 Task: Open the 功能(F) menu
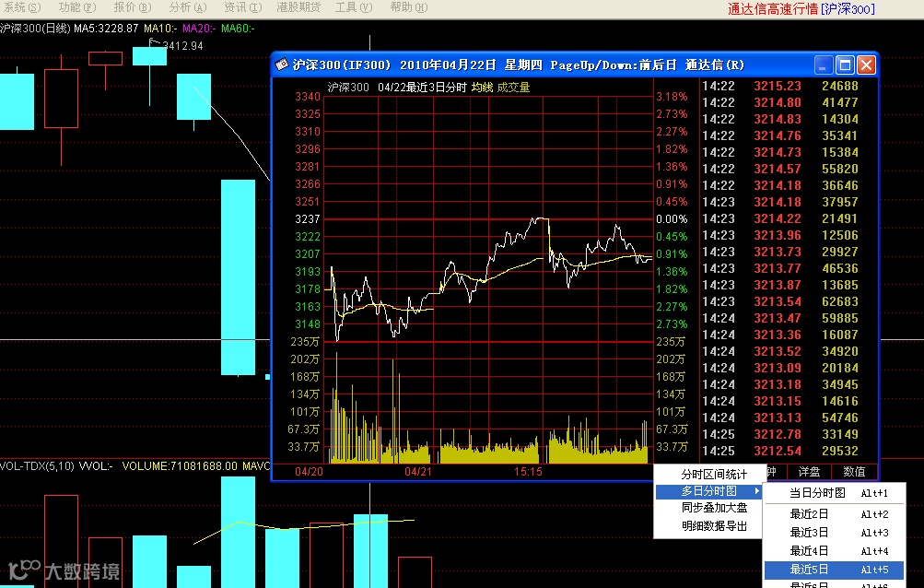coord(76,7)
